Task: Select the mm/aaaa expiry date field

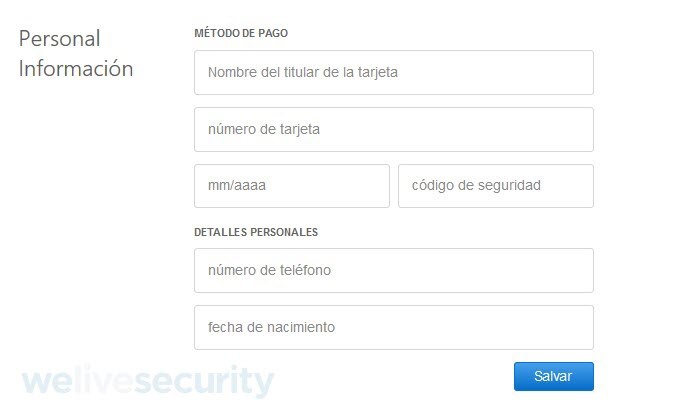Action: (291, 186)
